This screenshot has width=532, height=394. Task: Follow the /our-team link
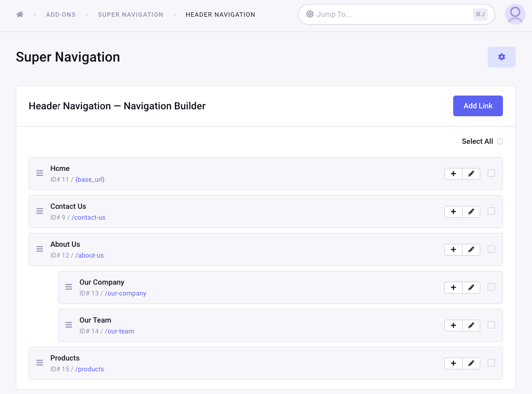(x=119, y=331)
